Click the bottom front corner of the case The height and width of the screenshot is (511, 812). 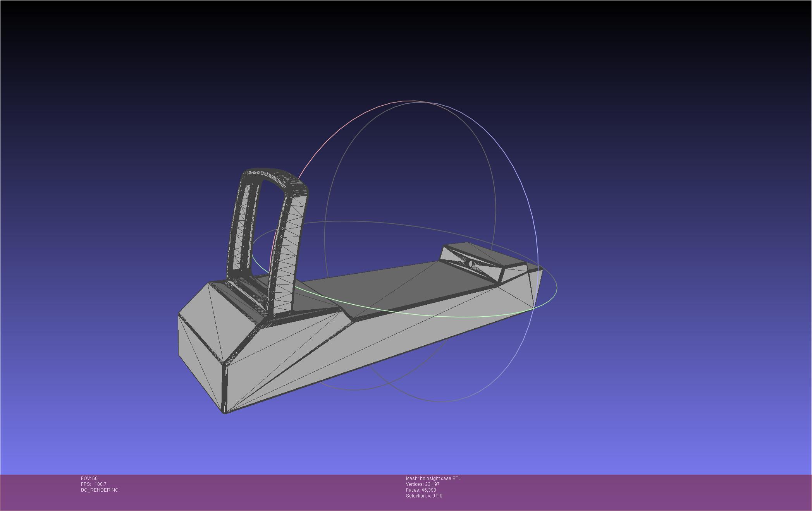click(x=224, y=412)
